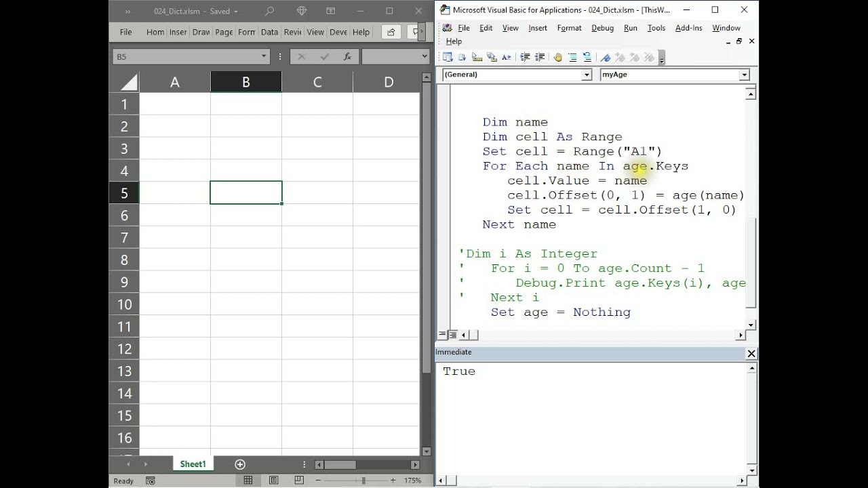
Task: Click the List Constants toolbar icon
Action: coord(462,58)
